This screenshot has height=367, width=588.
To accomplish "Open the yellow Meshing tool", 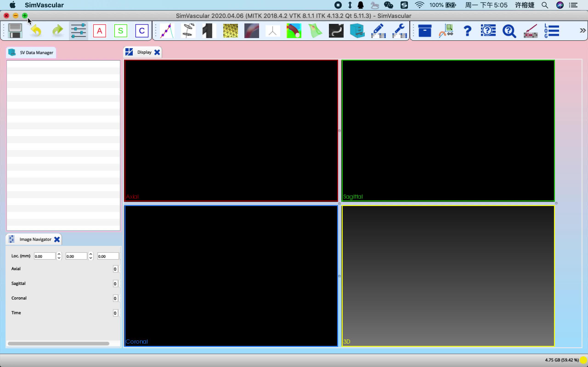I will point(230,31).
